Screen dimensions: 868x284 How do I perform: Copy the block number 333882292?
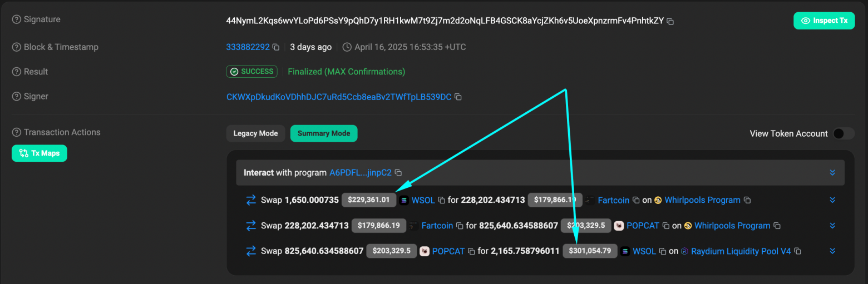pyautogui.click(x=276, y=48)
